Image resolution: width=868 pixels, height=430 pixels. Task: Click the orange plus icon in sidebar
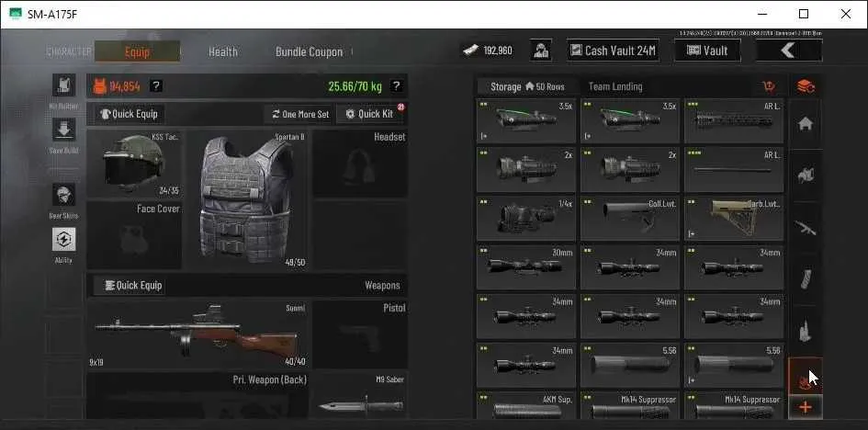coord(806,407)
